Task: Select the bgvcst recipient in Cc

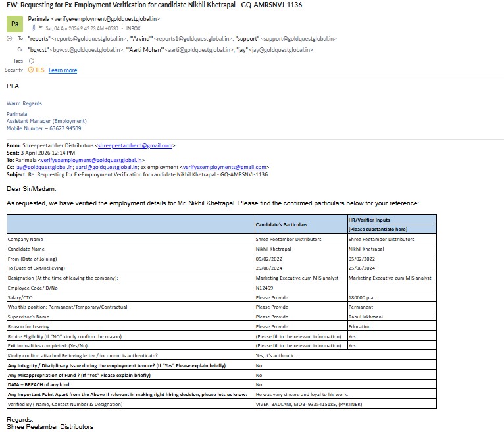Action: [x=76, y=50]
